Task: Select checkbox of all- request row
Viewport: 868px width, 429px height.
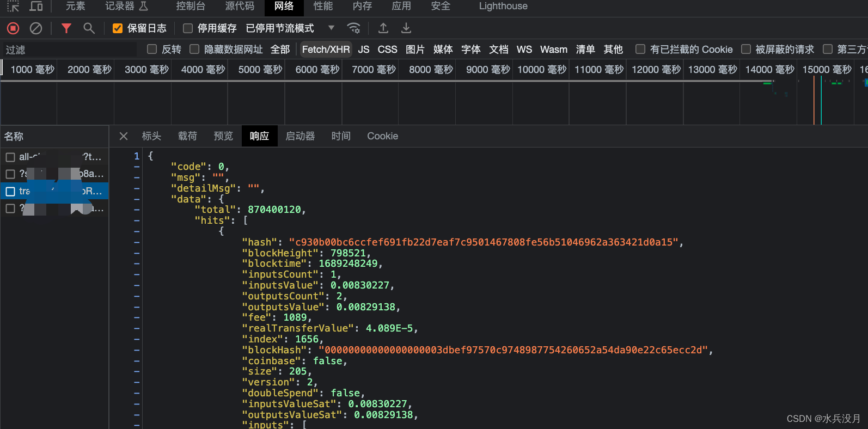Action: click(10, 157)
